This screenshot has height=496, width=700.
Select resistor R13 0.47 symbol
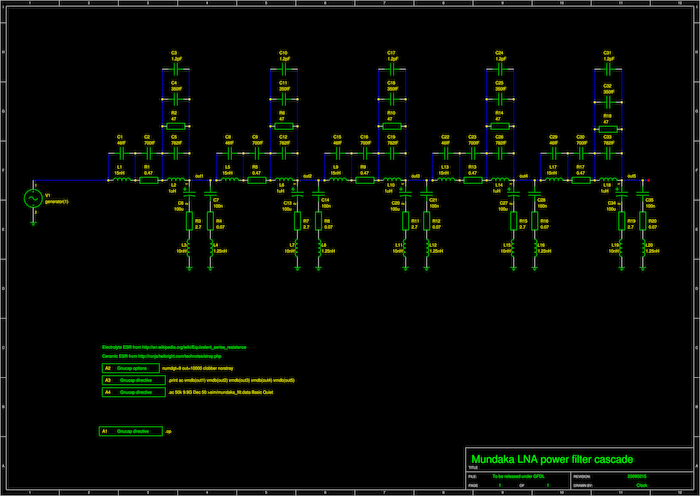coord(473,180)
